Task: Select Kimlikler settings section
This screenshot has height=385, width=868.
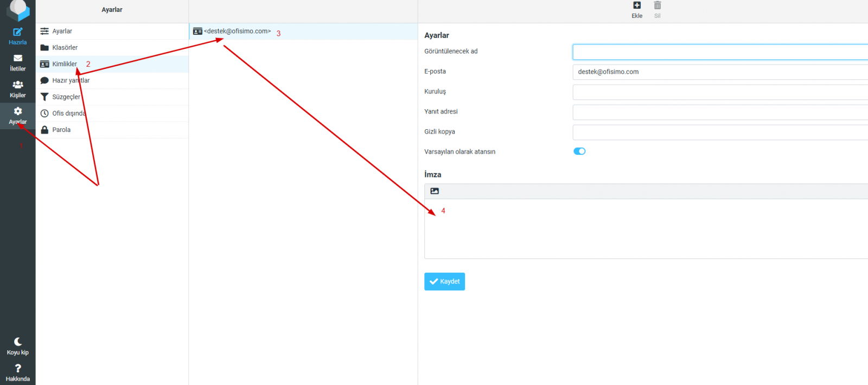Action: pyautogui.click(x=65, y=64)
